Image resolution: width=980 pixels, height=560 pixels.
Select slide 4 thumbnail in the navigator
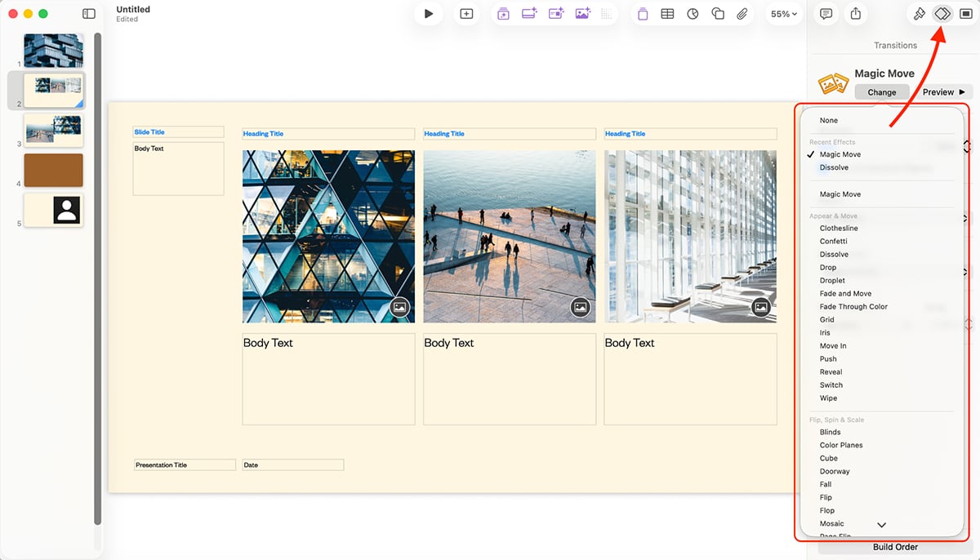53,171
